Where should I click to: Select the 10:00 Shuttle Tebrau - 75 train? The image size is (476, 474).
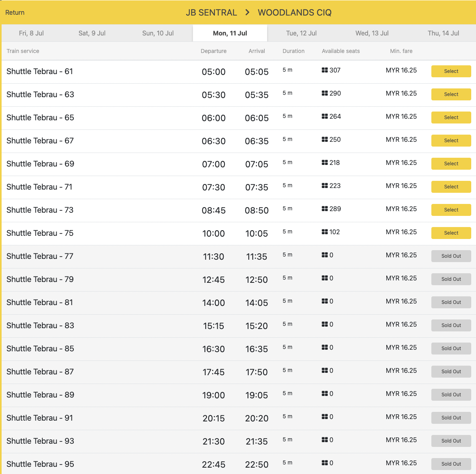[x=451, y=233]
